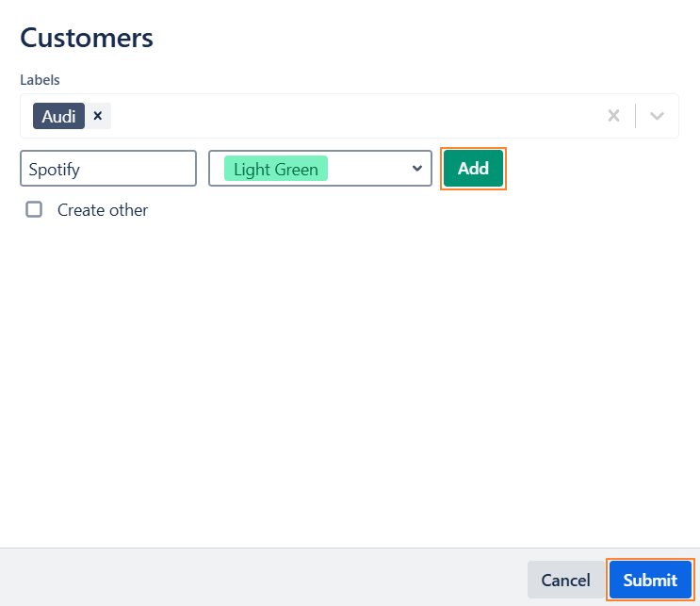The width and height of the screenshot is (700, 606).
Task: Cancel the Customers dialog
Action: 565,580
